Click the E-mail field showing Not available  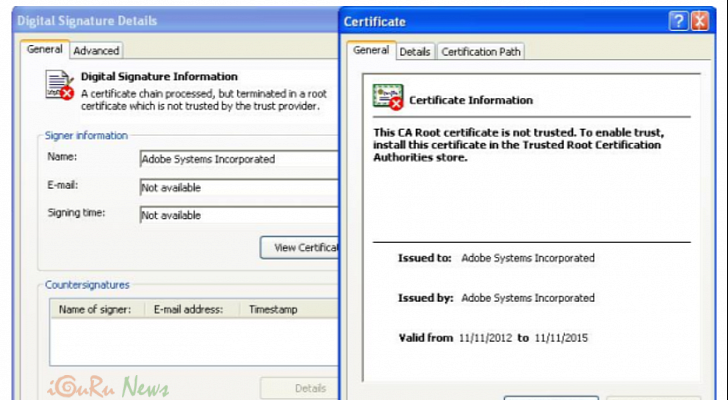pos(238,187)
